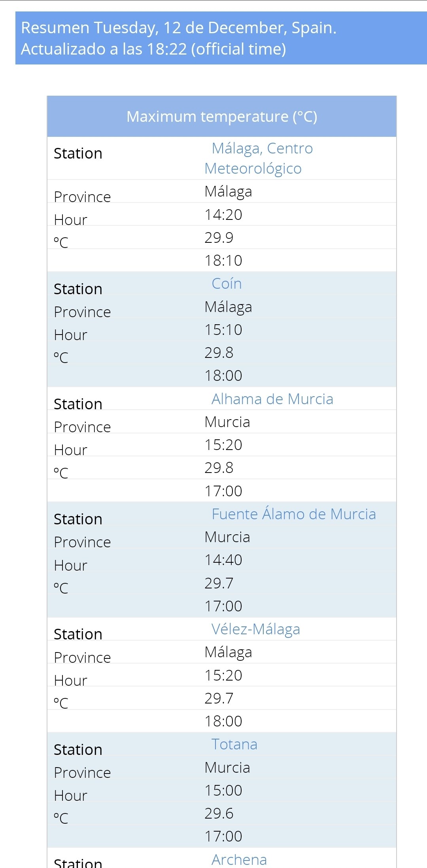Tap the Resumen Tuesday, 12 de December heading
Image resolution: width=427 pixels, height=868 pixels.
[x=178, y=28]
